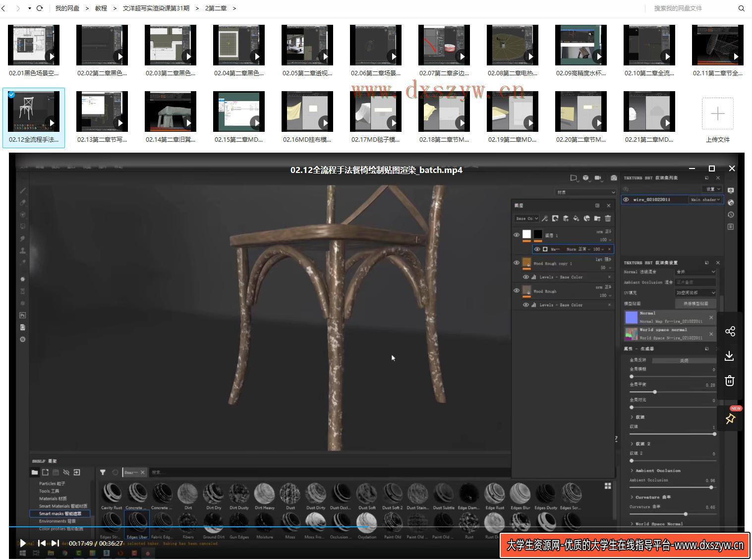
Task: Click the video camera icon above viewport
Action: (x=598, y=178)
